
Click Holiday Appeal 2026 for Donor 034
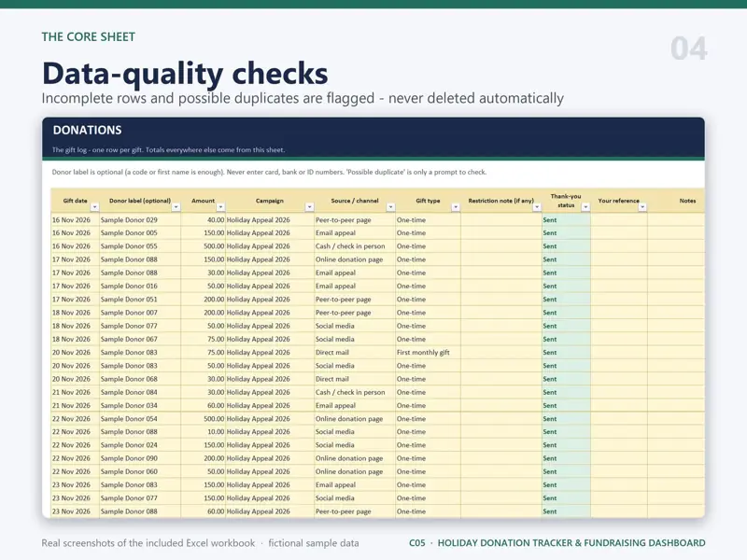270,406
